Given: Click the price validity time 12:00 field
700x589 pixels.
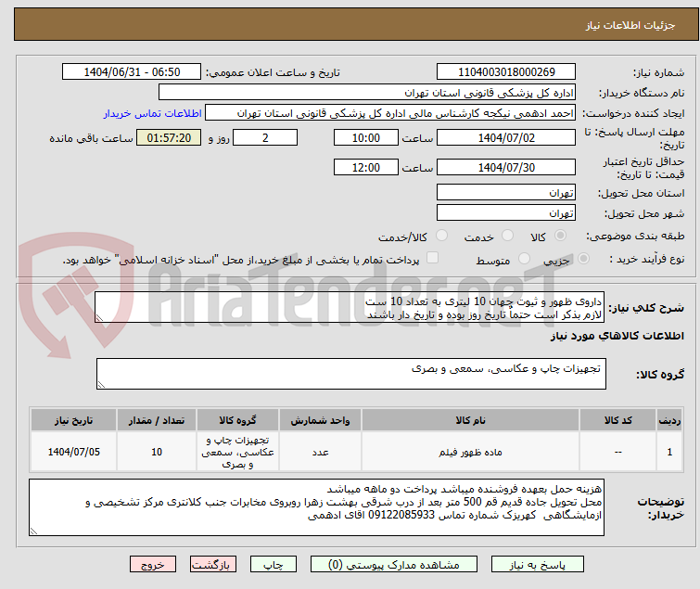Looking at the screenshot, I should coord(366,168).
